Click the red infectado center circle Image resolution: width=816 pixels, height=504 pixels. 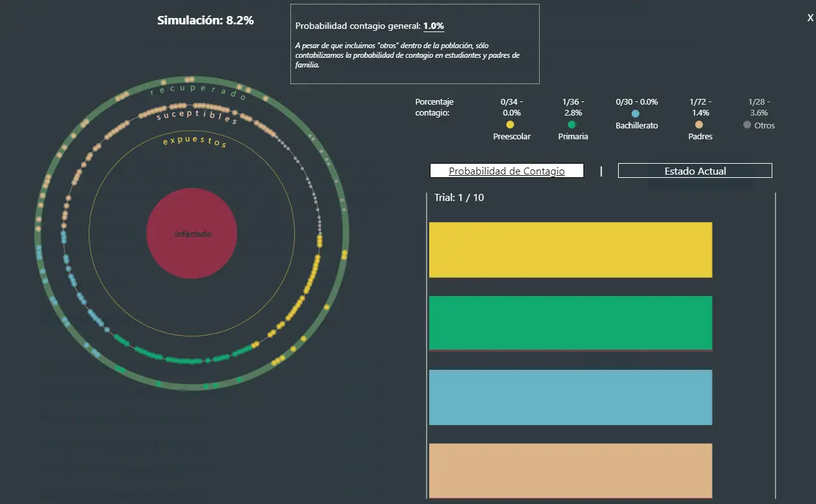click(192, 234)
